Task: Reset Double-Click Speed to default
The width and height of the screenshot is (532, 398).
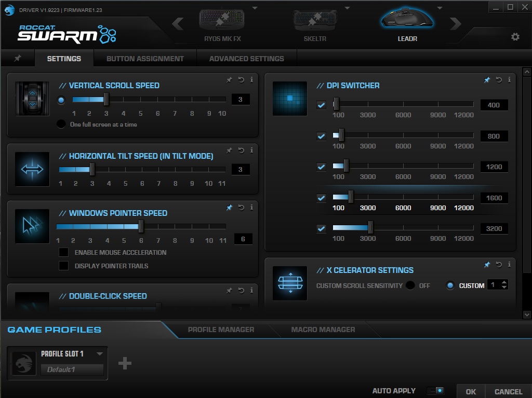Action: pos(241,290)
